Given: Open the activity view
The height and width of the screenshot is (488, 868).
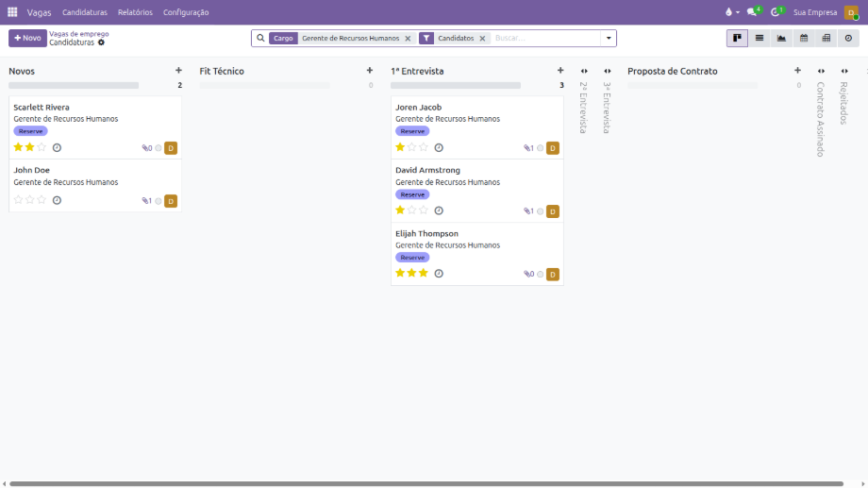Looking at the screenshot, I should tap(848, 38).
